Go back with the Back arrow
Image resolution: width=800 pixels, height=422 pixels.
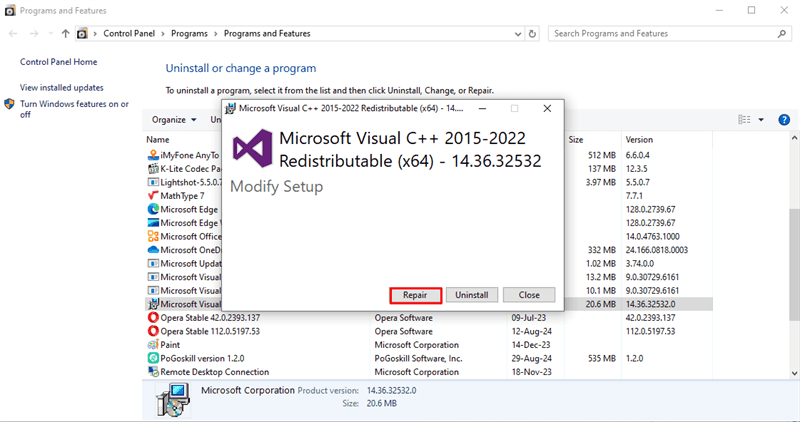click(13, 34)
